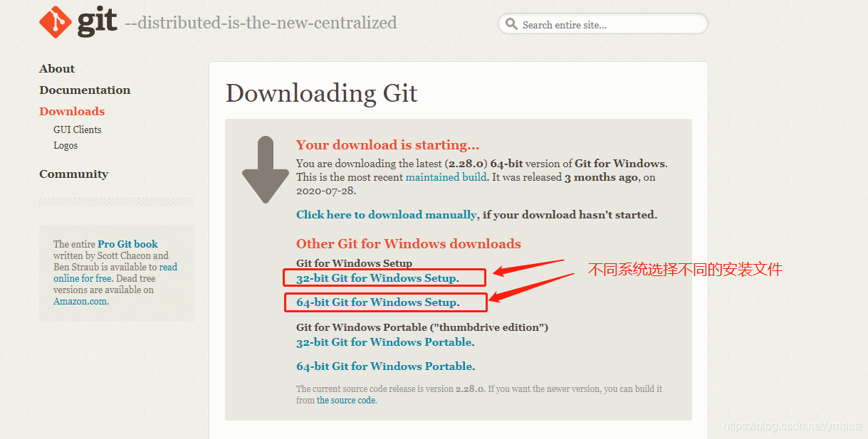The image size is (868, 439).
Task: Click the git wordmark in header
Action: tap(97, 23)
